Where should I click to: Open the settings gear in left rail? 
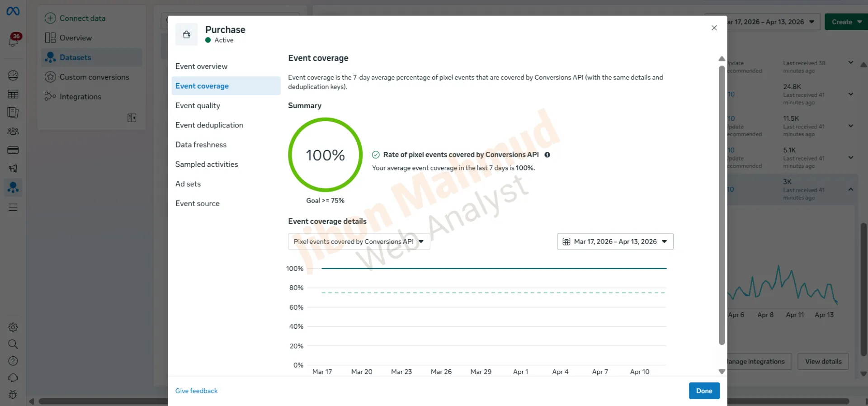coord(13,327)
